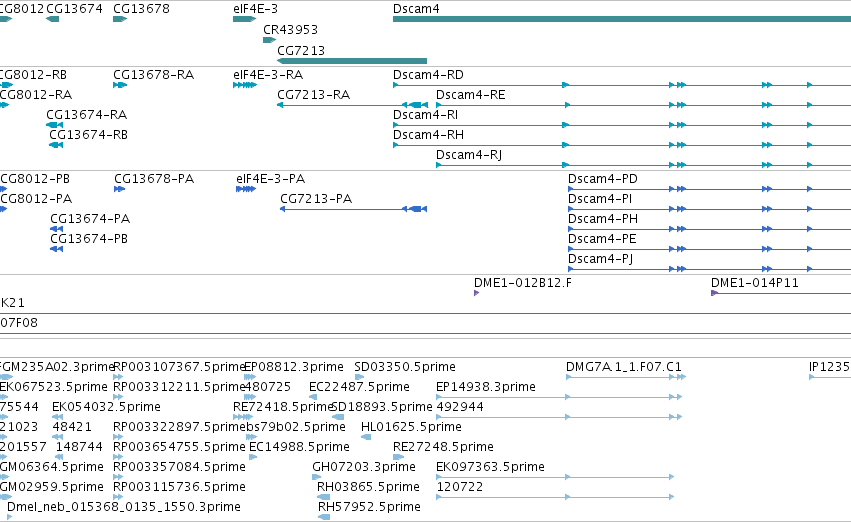Select the Dscam4-PJ protein label

pyautogui.click(x=600, y=259)
